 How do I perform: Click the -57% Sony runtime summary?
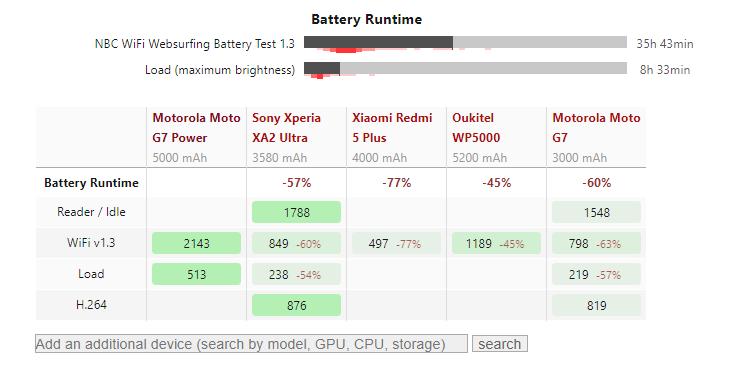point(296,183)
